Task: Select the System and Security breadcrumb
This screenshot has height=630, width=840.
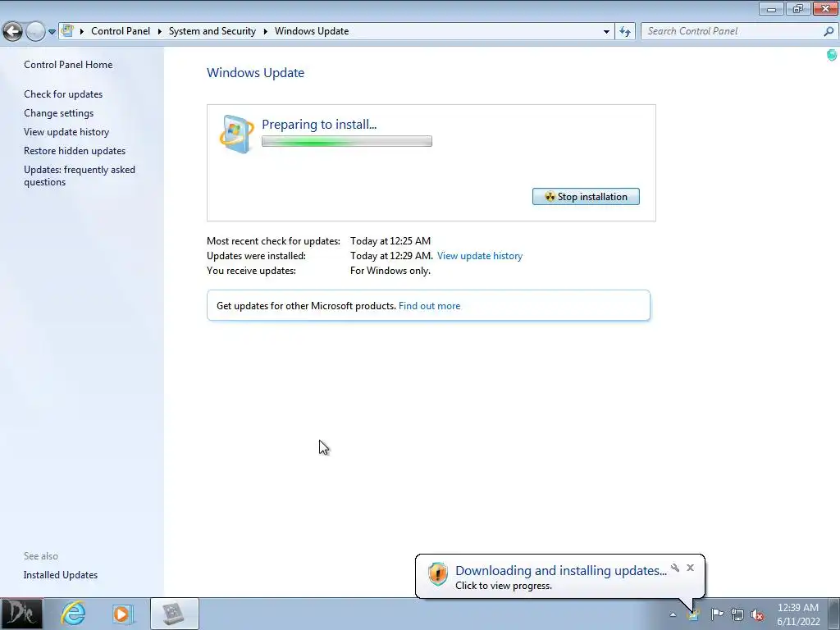Action: [212, 31]
